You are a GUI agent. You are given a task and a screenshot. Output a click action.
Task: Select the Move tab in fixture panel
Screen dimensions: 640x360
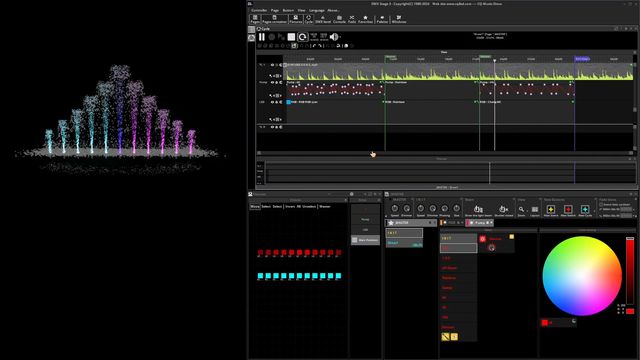[255, 207]
